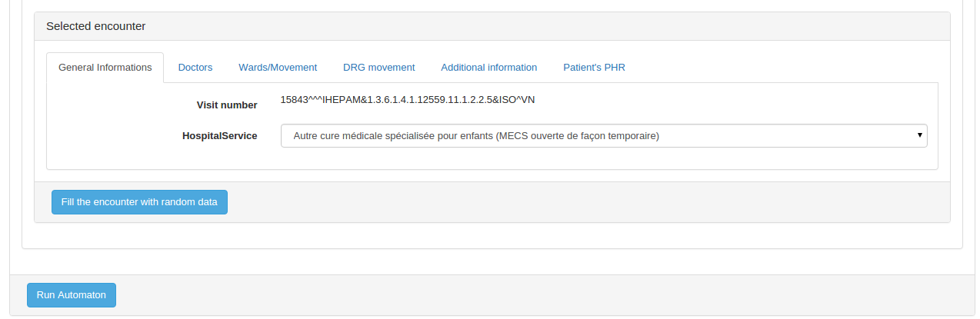The height and width of the screenshot is (319, 980).
Task: Click the gray footer right of Run Automaton
Action: click(x=538, y=295)
